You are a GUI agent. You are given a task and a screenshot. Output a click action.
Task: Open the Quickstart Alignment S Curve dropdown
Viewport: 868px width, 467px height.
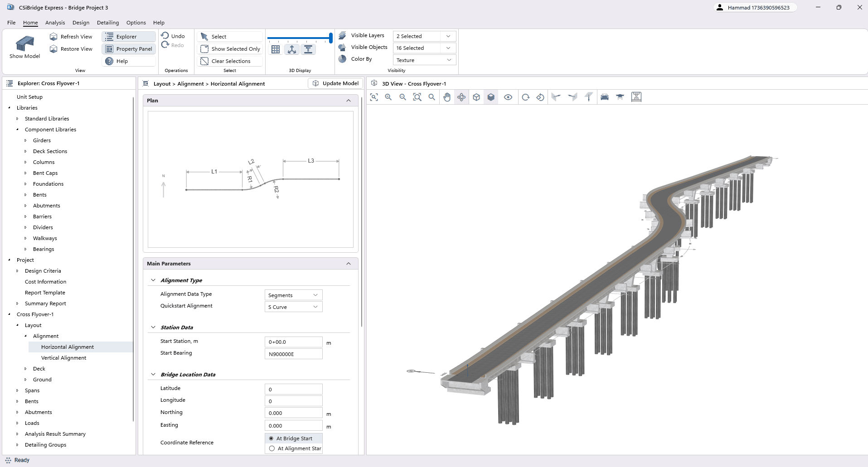click(x=293, y=307)
